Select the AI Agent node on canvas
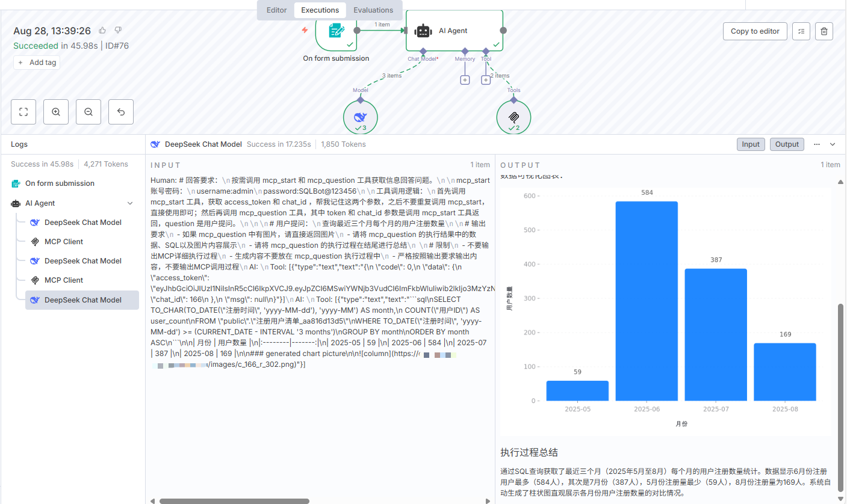 455,31
